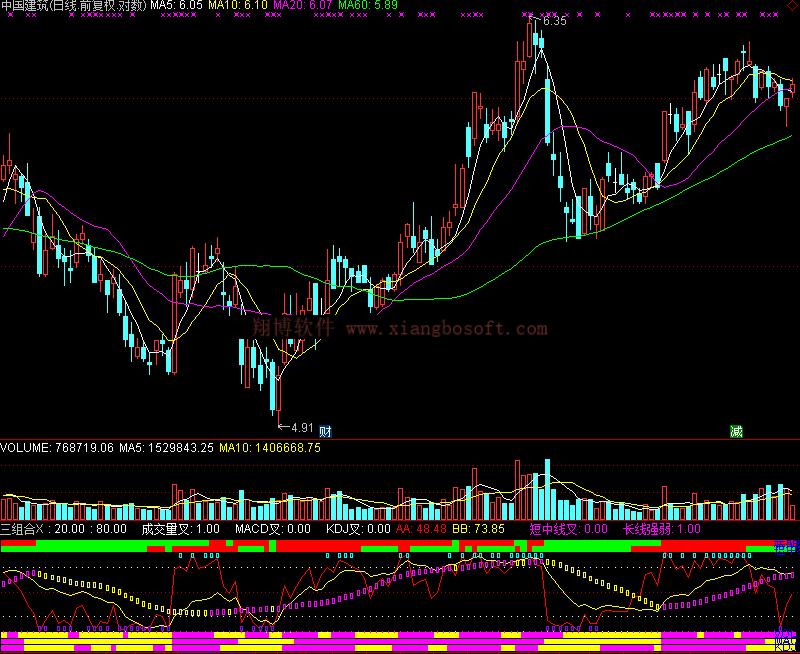Screen dimensions: 800x654
Task: Select the yellow BB: 73.85 value
Action: click(x=478, y=529)
